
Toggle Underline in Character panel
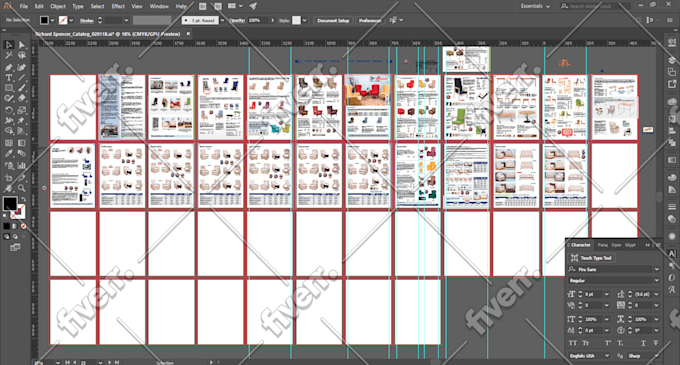(x=643, y=343)
